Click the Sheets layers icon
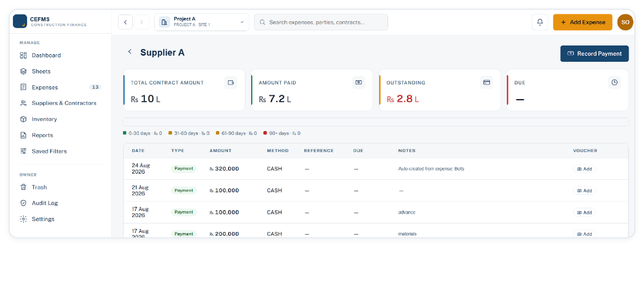 pyautogui.click(x=23, y=71)
